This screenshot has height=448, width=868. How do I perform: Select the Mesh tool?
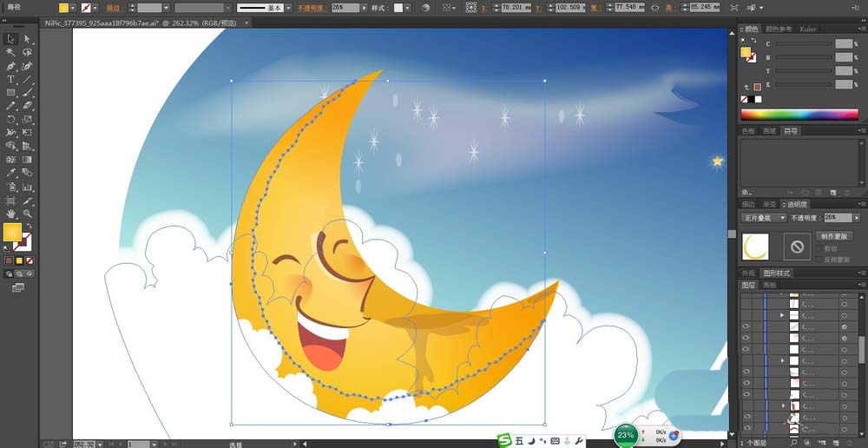tap(10, 160)
